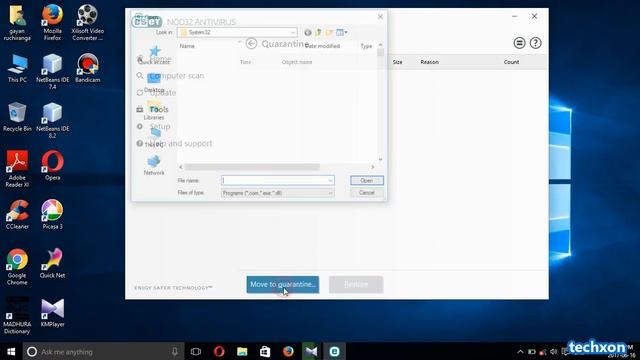
Task: Open Opera from the taskbar
Action: coord(219,351)
